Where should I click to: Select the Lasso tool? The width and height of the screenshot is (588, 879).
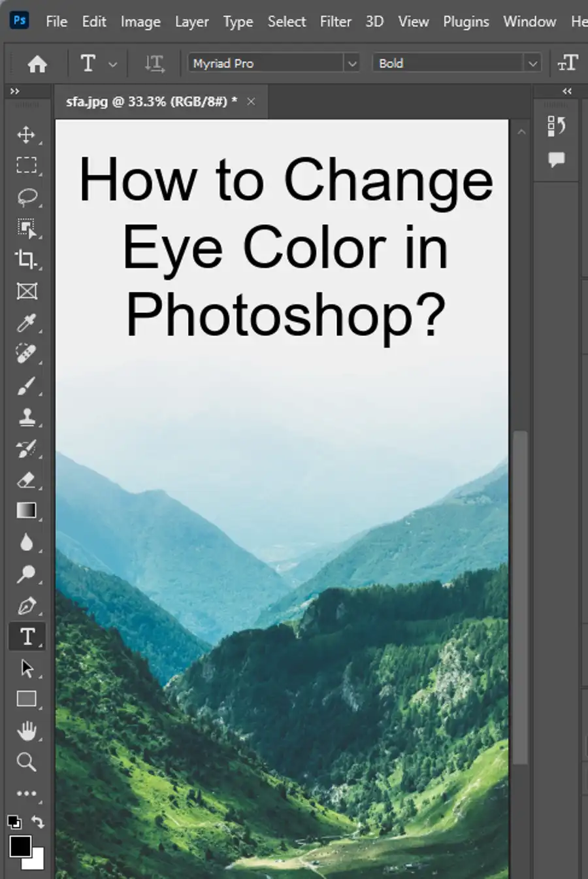coord(26,197)
